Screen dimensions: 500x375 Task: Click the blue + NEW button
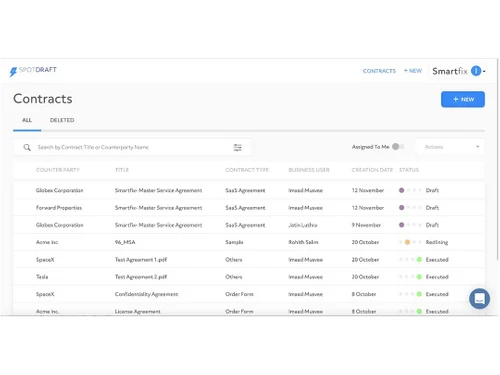coord(463,99)
